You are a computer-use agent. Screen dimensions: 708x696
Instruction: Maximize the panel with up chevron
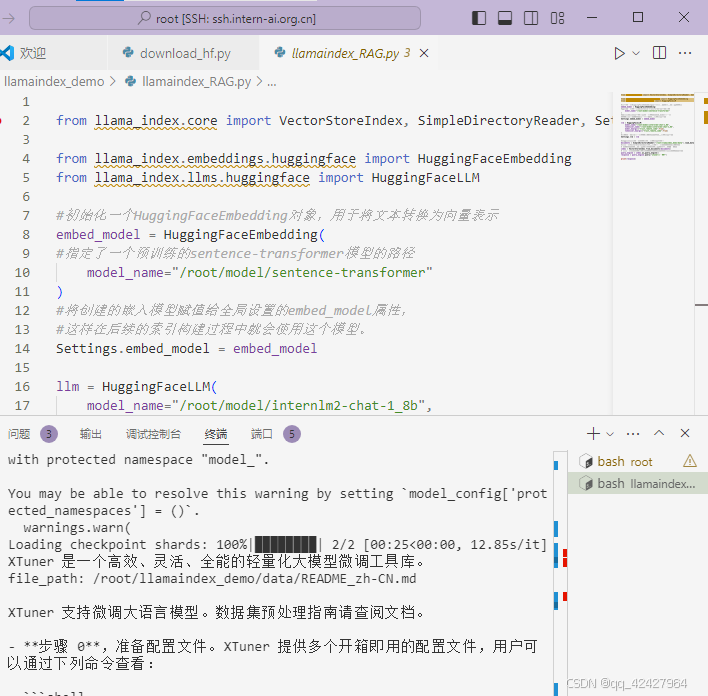pos(659,433)
